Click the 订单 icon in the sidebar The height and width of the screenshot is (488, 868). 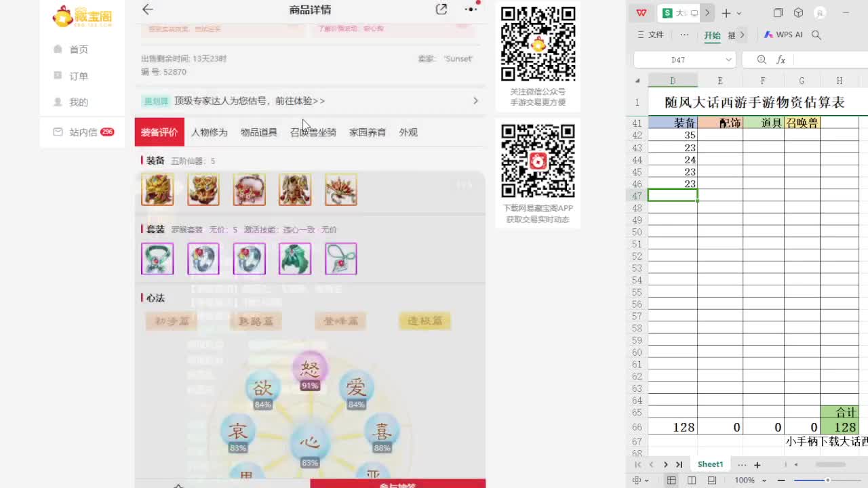point(58,76)
